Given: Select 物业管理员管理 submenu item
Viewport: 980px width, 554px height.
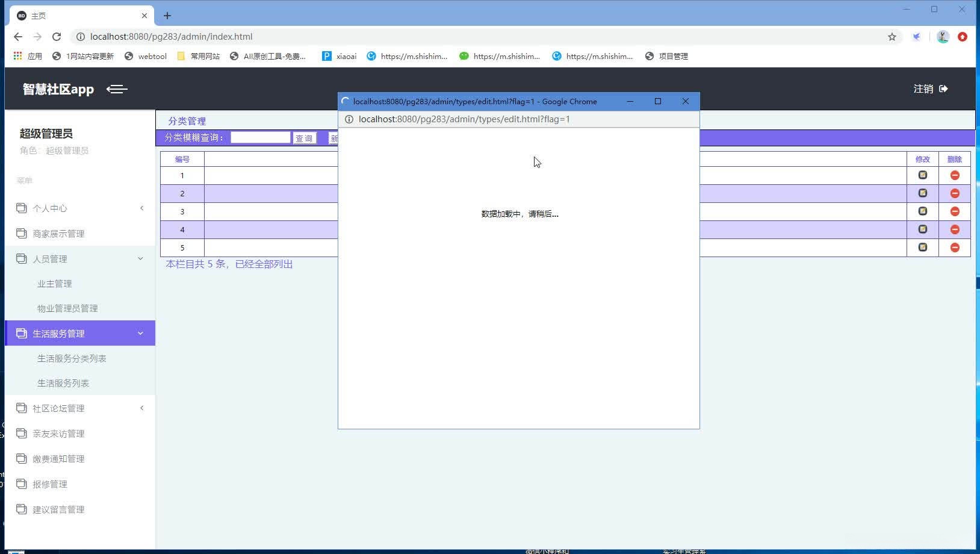Looking at the screenshot, I should click(x=67, y=308).
